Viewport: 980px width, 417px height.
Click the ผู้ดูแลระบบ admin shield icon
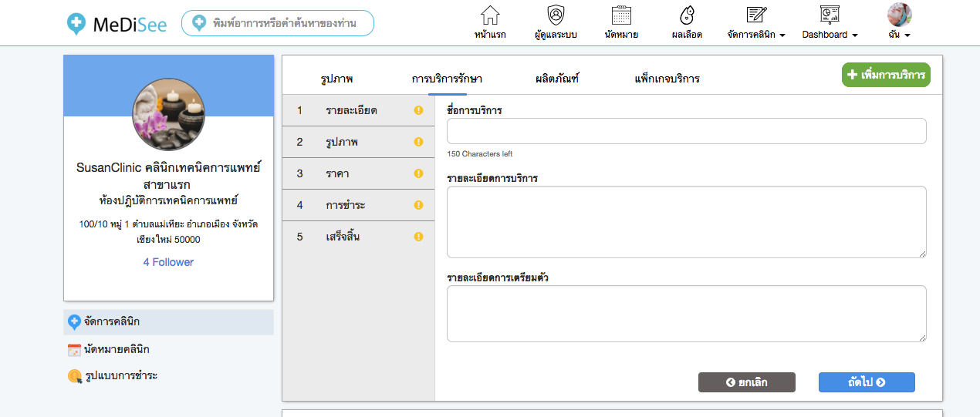click(556, 15)
